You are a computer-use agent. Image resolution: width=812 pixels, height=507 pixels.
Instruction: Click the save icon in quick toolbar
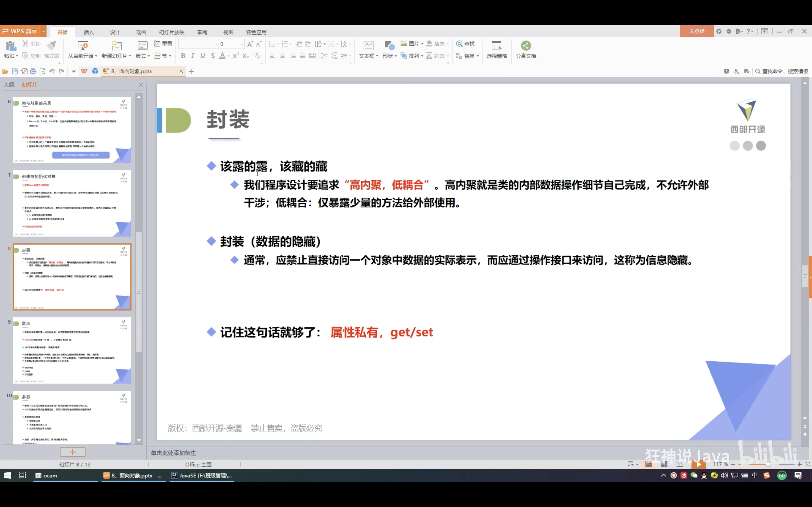coord(14,71)
